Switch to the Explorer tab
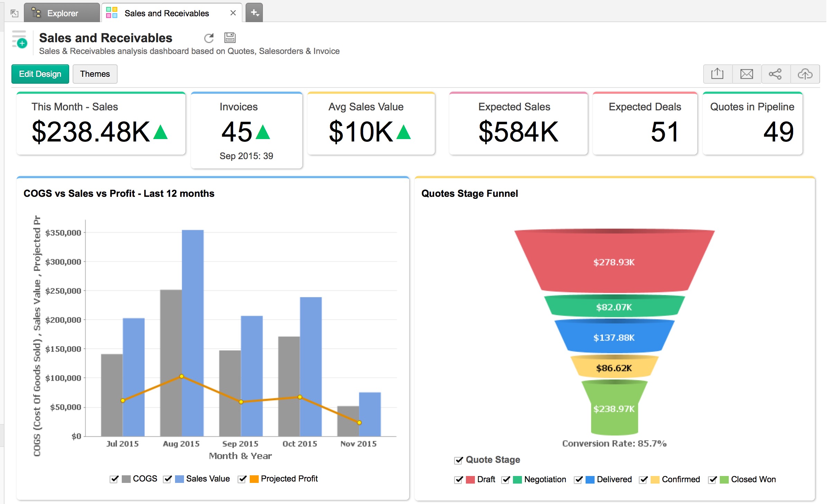827x504 pixels. 62,13
